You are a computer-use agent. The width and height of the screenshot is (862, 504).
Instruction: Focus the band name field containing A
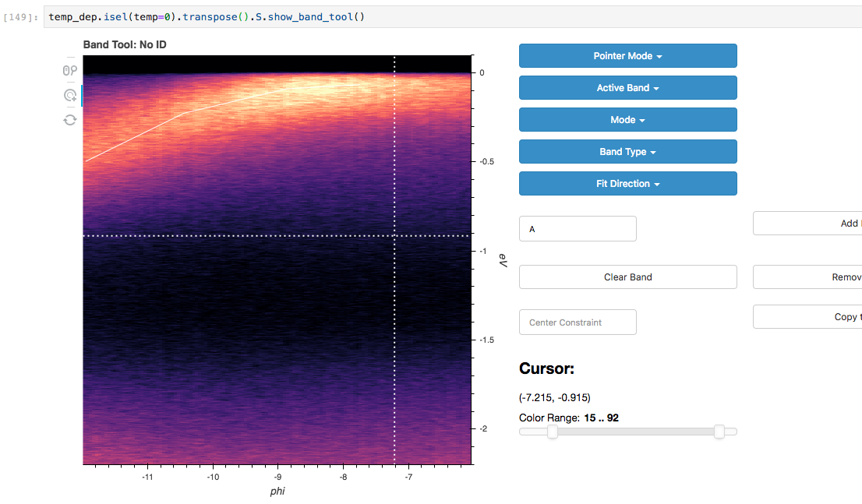point(578,229)
